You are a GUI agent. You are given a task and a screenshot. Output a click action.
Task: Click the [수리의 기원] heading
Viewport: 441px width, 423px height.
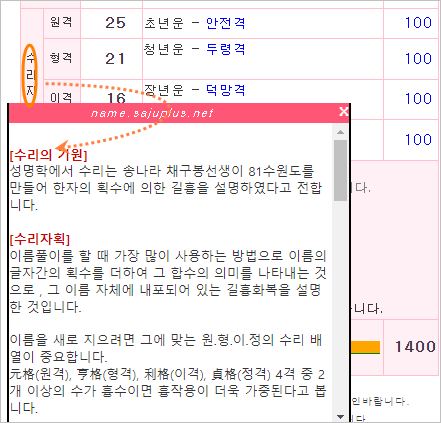tap(49, 155)
